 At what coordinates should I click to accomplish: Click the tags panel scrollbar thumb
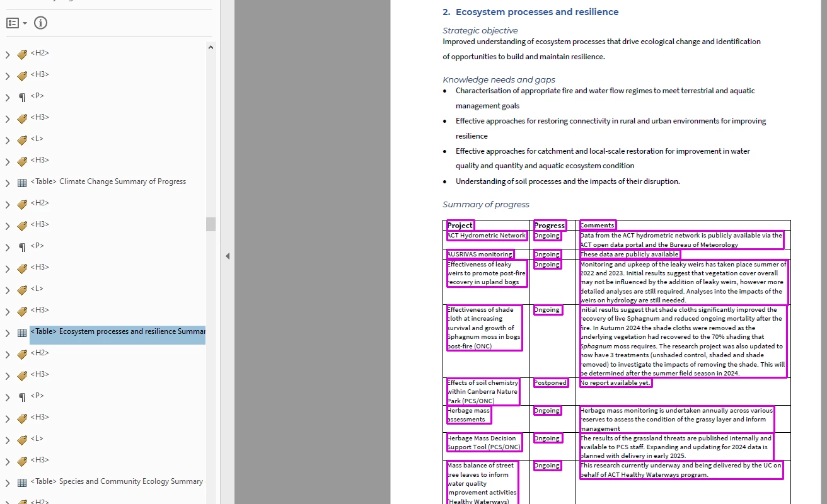click(x=211, y=224)
